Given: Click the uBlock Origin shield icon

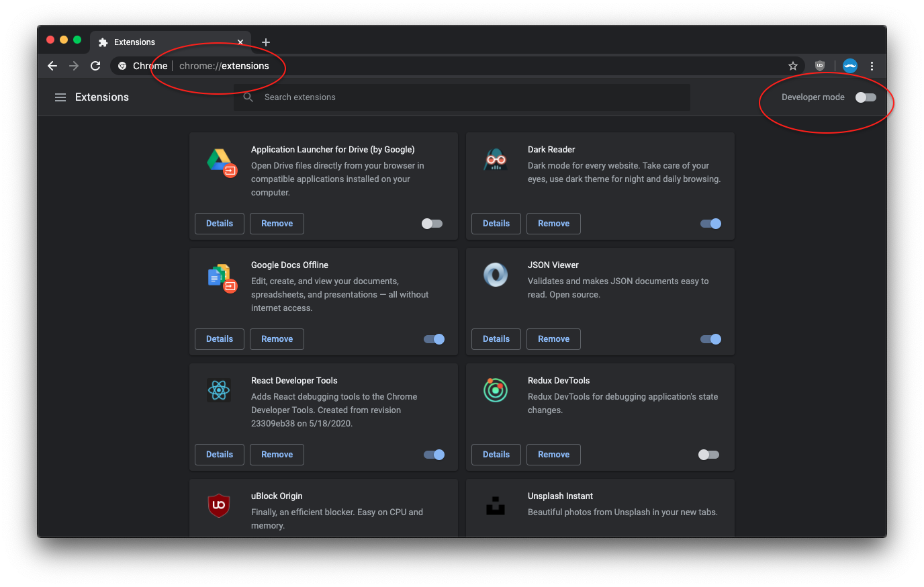Looking at the screenshot, I should tap(219, 505).
